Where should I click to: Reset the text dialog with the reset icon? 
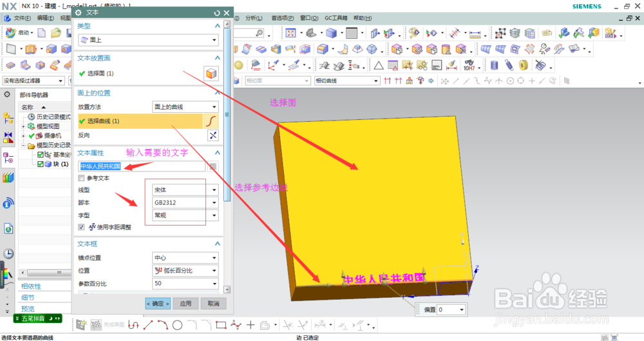click(x=217, y=13)
